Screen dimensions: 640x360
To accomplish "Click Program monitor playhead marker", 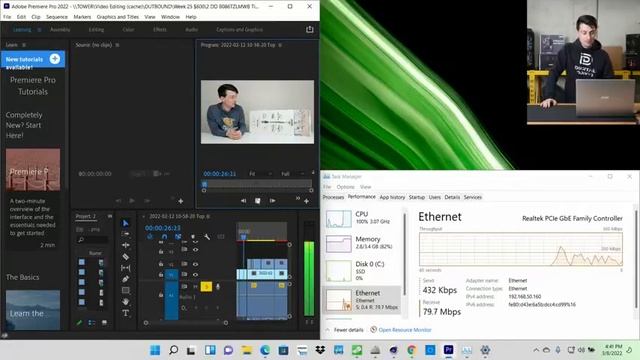I will coord(204,184).
